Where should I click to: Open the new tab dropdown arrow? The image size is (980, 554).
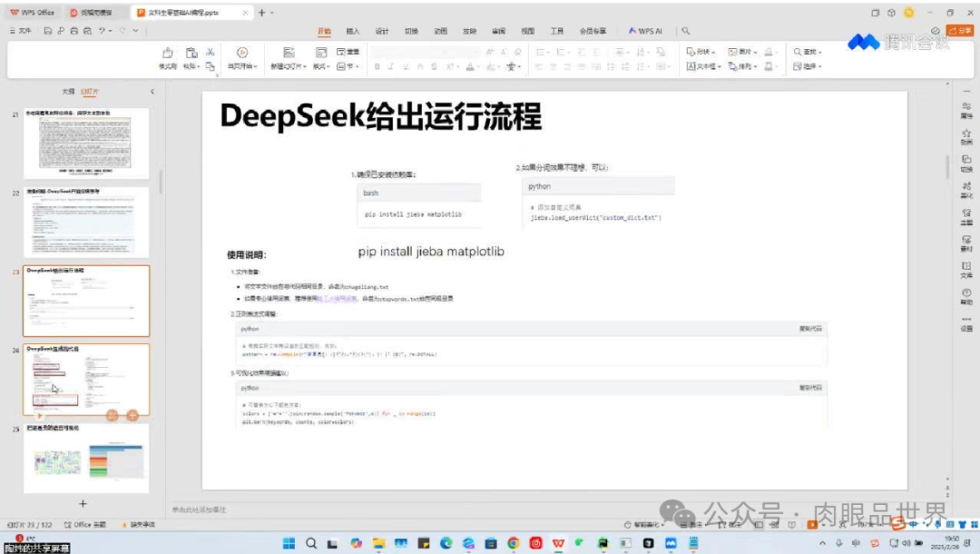[272, 13]
